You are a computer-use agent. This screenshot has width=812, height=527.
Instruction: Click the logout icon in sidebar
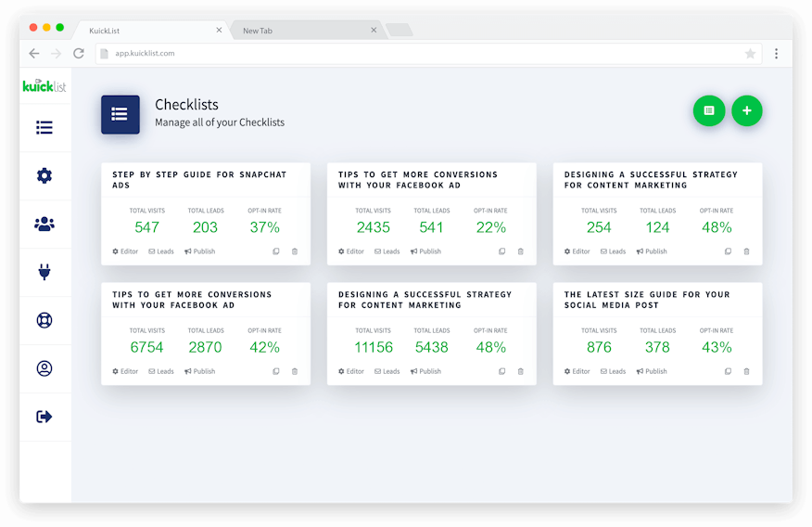(44, 417)
